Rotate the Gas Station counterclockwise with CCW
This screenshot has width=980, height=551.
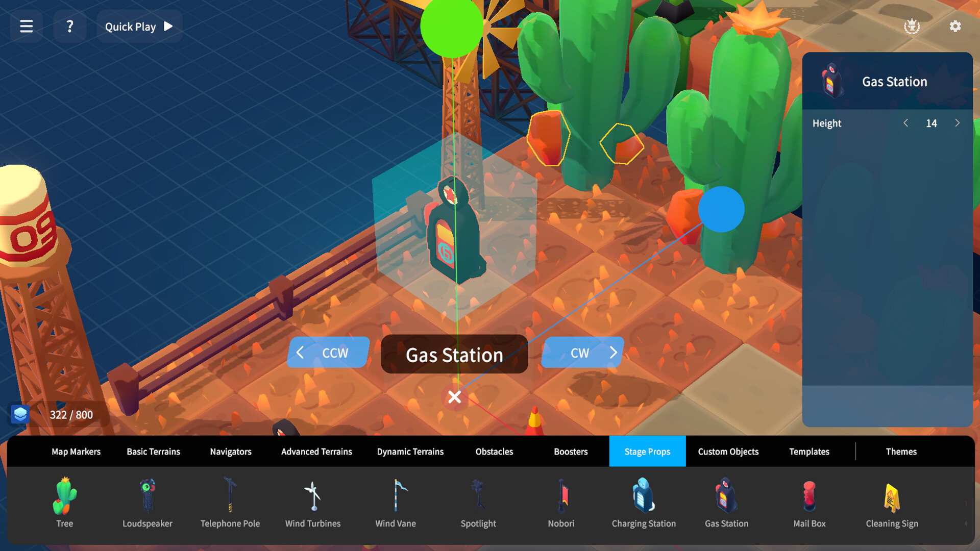[327, 353]
